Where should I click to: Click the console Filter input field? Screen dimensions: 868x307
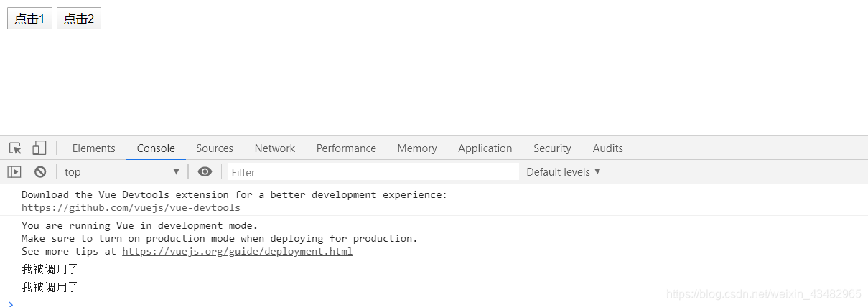click(x=373, y=172)
